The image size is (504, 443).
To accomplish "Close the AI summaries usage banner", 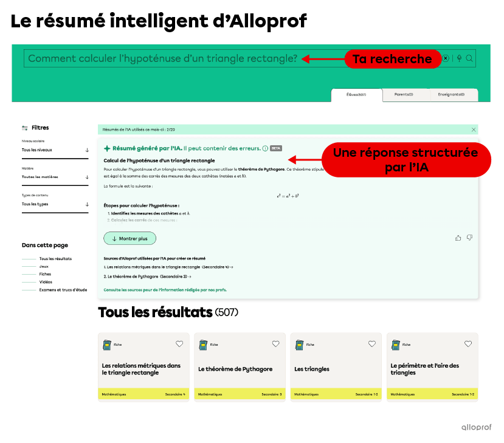I will coord(474,130).
